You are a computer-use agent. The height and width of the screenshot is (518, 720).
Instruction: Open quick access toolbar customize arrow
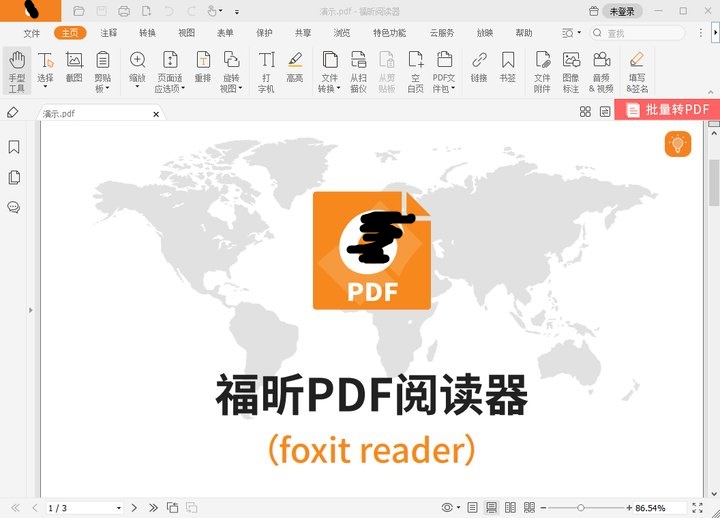pos(237,11)
